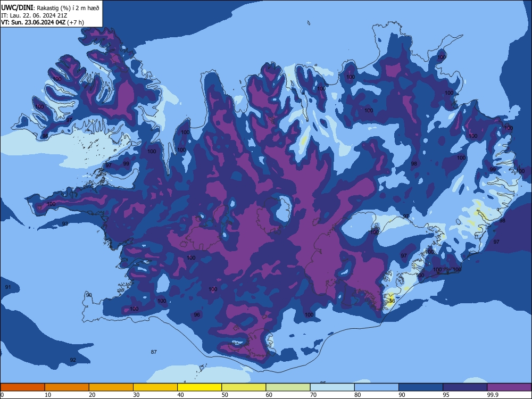Click the 70–80 pale blue legend swatch

click(332, 387)
